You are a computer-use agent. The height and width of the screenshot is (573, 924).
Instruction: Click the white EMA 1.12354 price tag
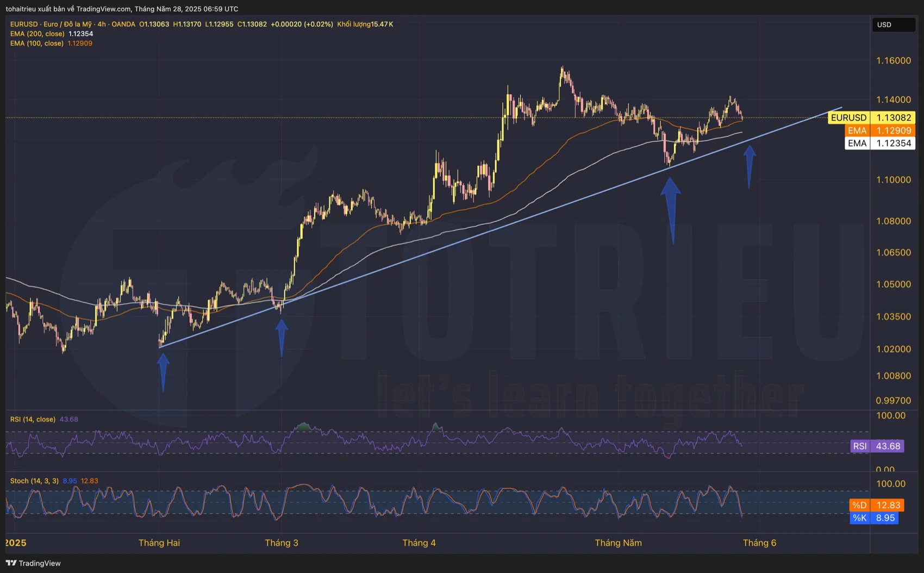pyautogui.click(x=879, y=143)
